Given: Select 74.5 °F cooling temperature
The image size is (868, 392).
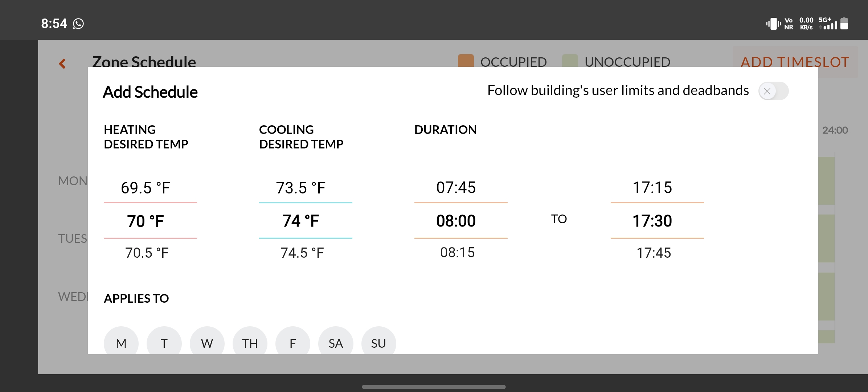Looking at the screenshot, I should pos(302,253).
